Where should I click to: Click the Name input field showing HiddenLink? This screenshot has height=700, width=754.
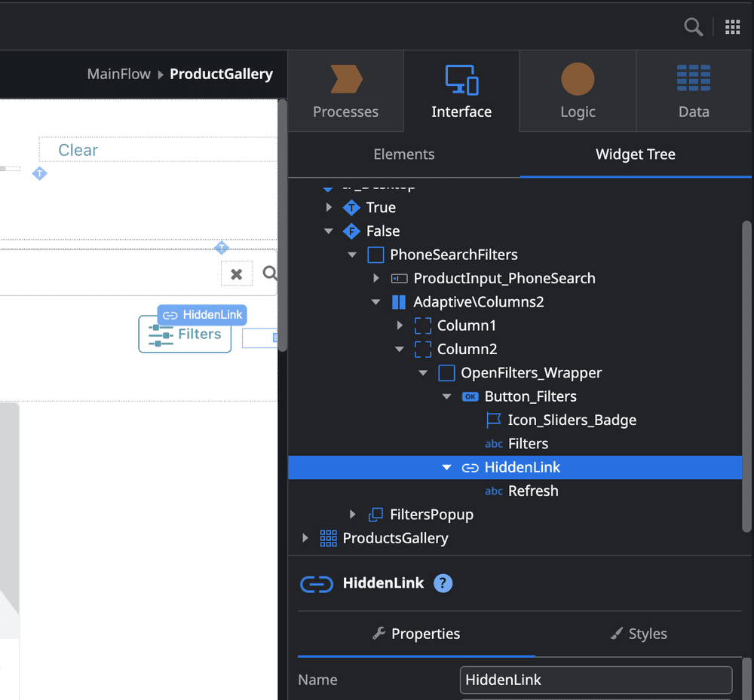[596, 680]
